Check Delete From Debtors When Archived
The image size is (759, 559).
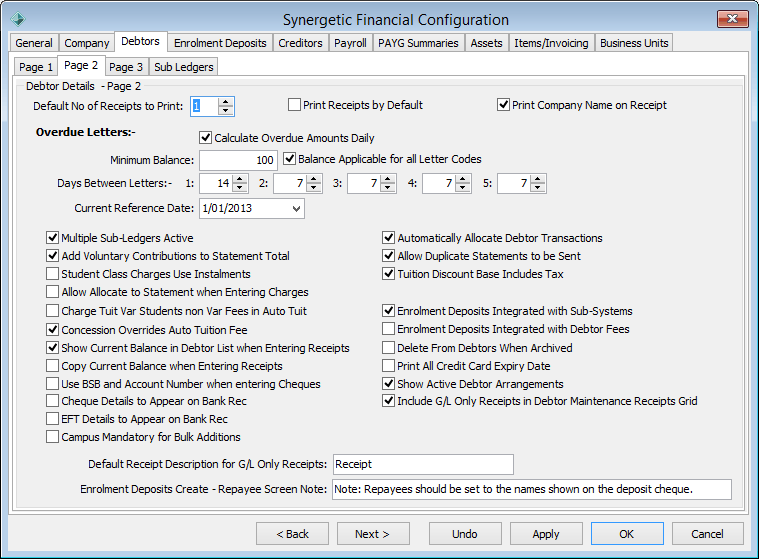388,347
